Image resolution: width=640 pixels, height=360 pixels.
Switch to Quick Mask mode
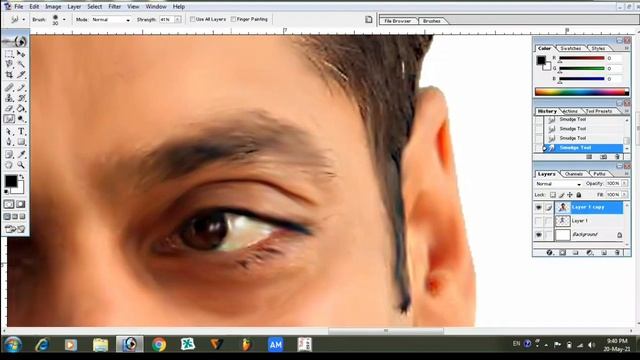[20, 204]
